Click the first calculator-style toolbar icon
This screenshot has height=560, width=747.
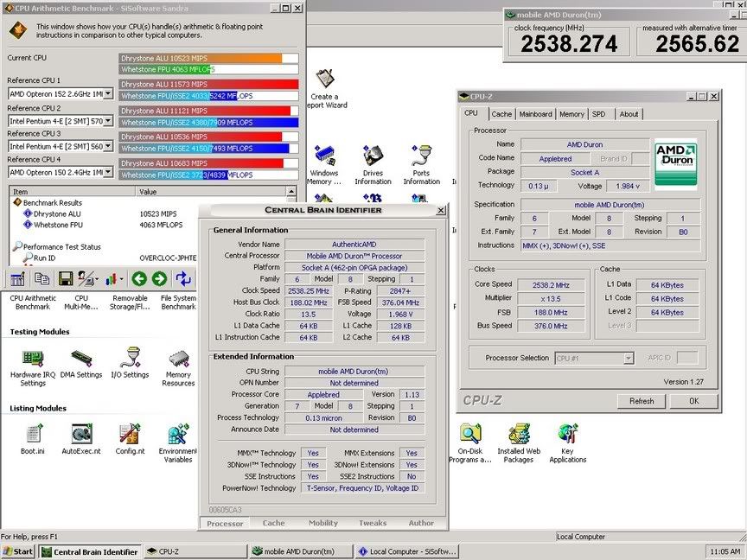[x=17, y=279]
